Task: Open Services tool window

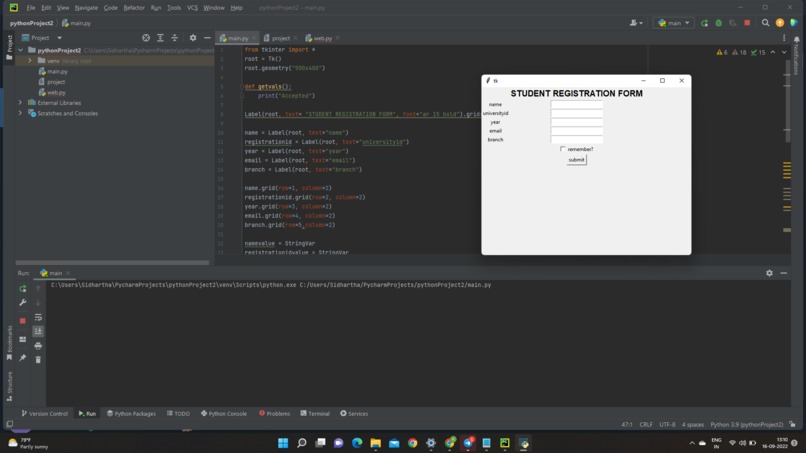Action: 354,413
